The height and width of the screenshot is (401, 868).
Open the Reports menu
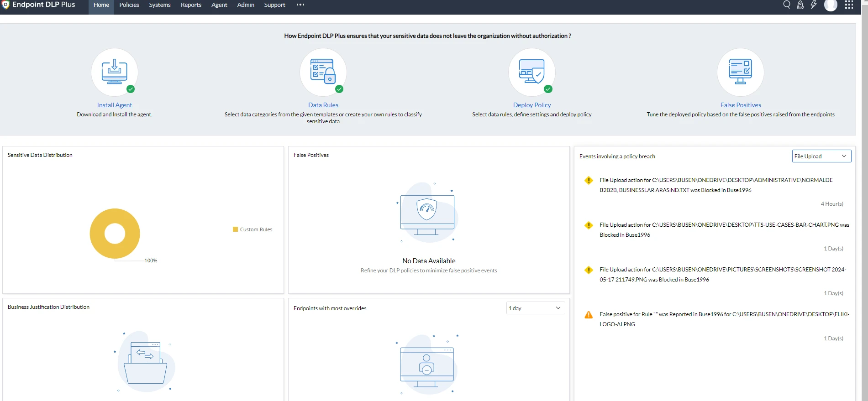coord(191,5)
